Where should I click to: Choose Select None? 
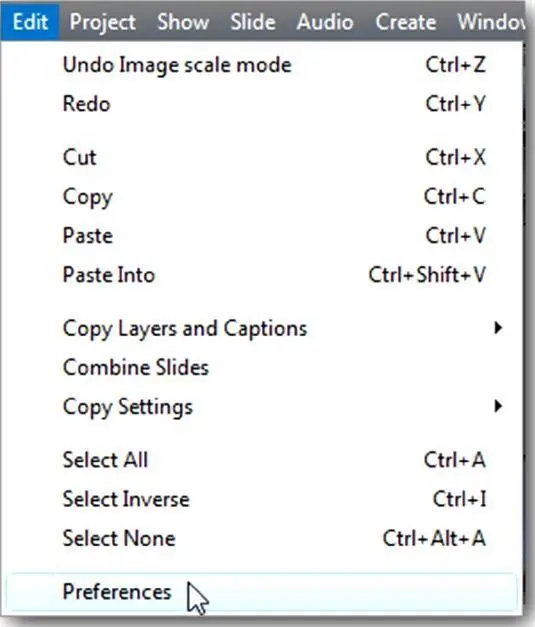(262, 538)
